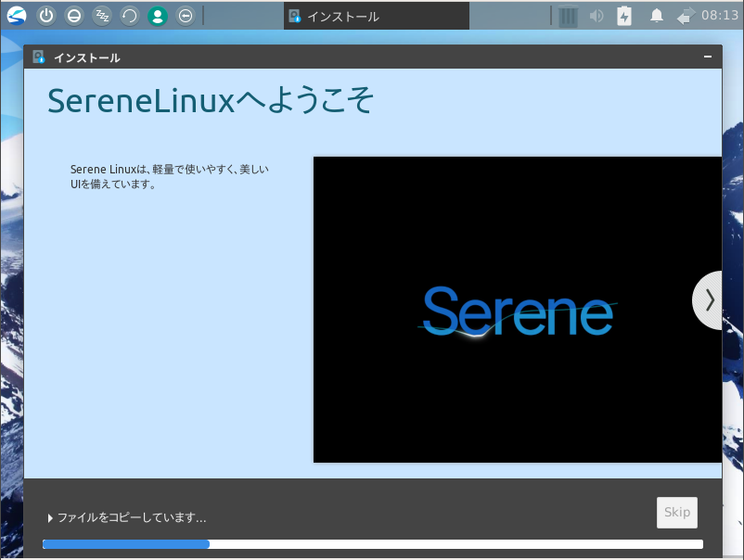Click the SereneLinuxへようこそ heading
Viewport: 744px width, 560px height.
(211, 100)
